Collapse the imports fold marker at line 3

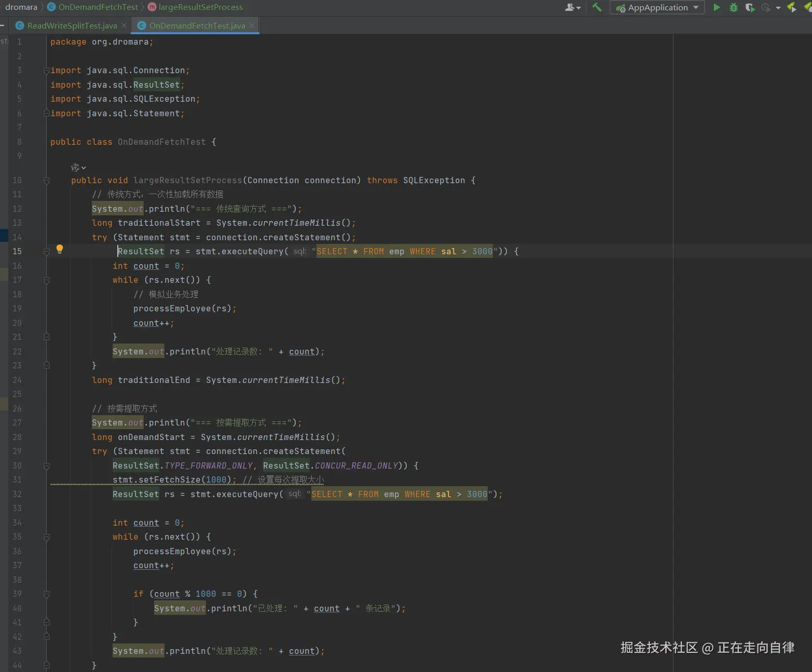46,71
